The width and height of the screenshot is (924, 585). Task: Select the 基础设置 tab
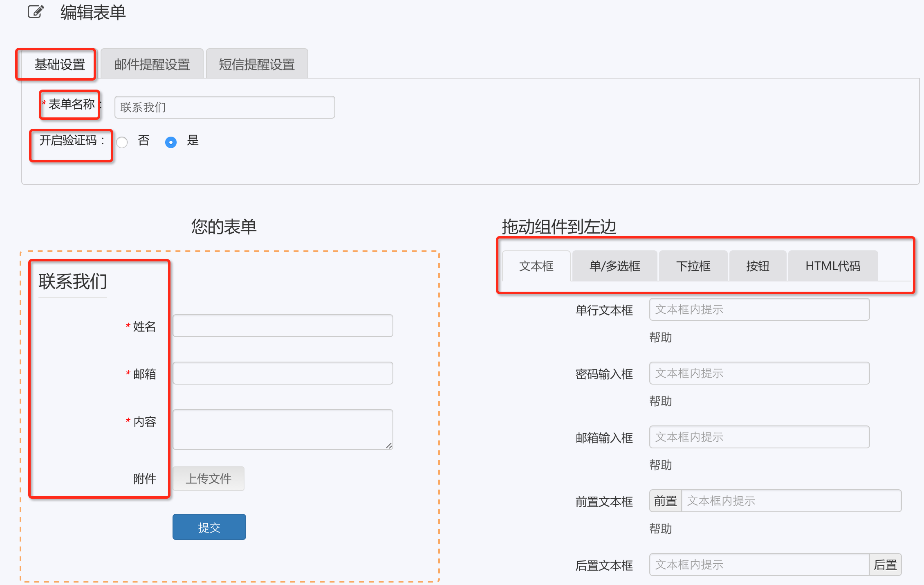pyautogui.click(x=59, y=64)
